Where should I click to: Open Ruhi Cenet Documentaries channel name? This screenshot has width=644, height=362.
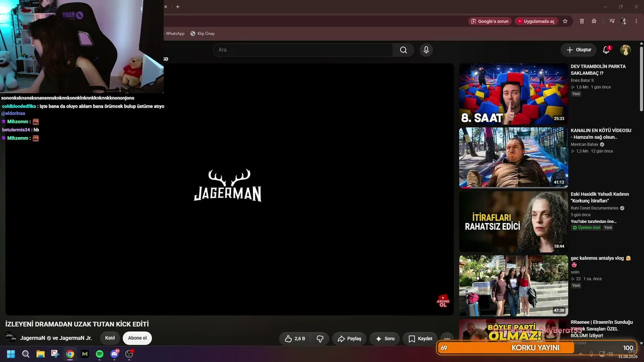coord(594,208)
